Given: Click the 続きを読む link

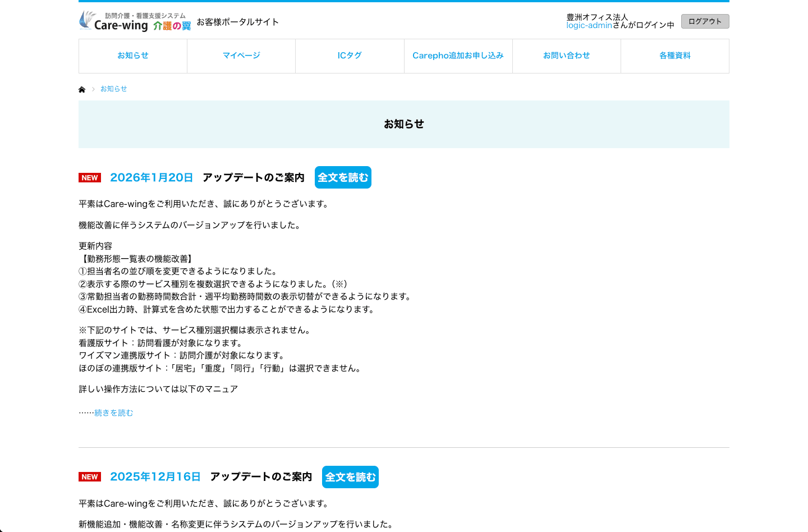Looking at the screenshot, I should click(x=113, y=412).
